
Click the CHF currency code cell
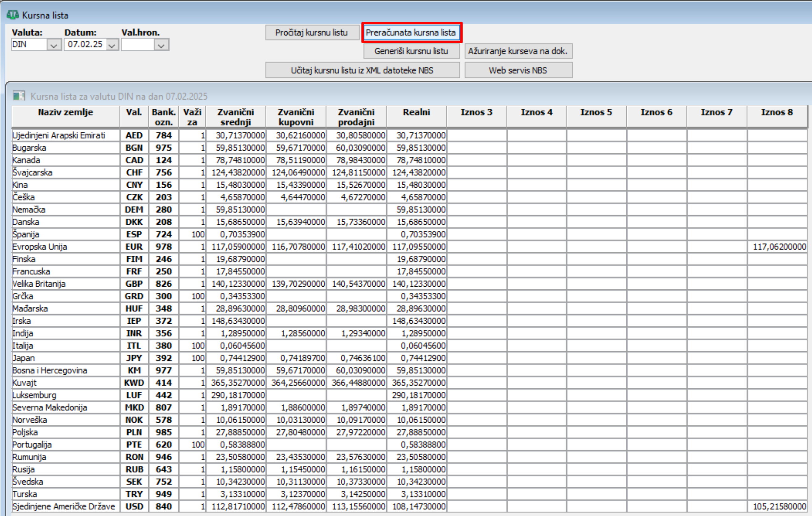[134, 173]
